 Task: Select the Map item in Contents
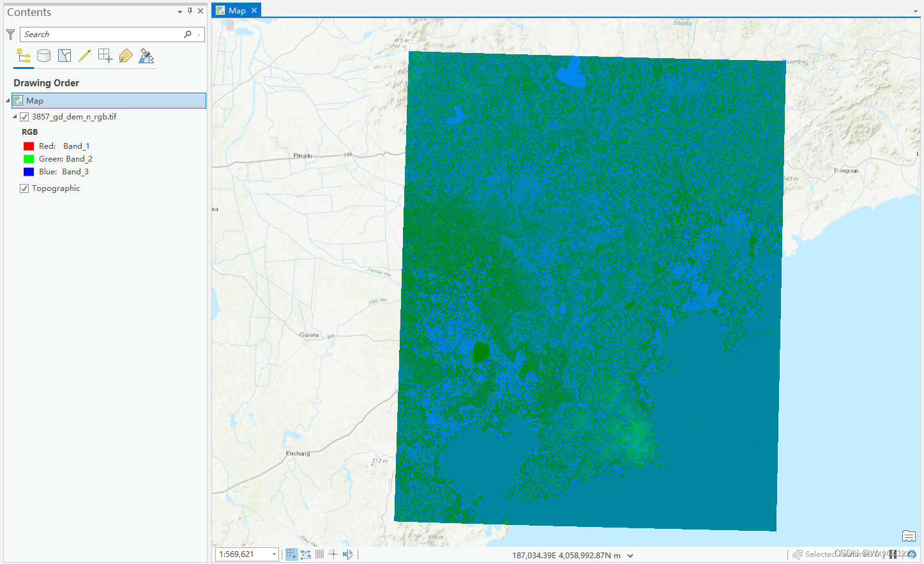[x=109, y=100]
